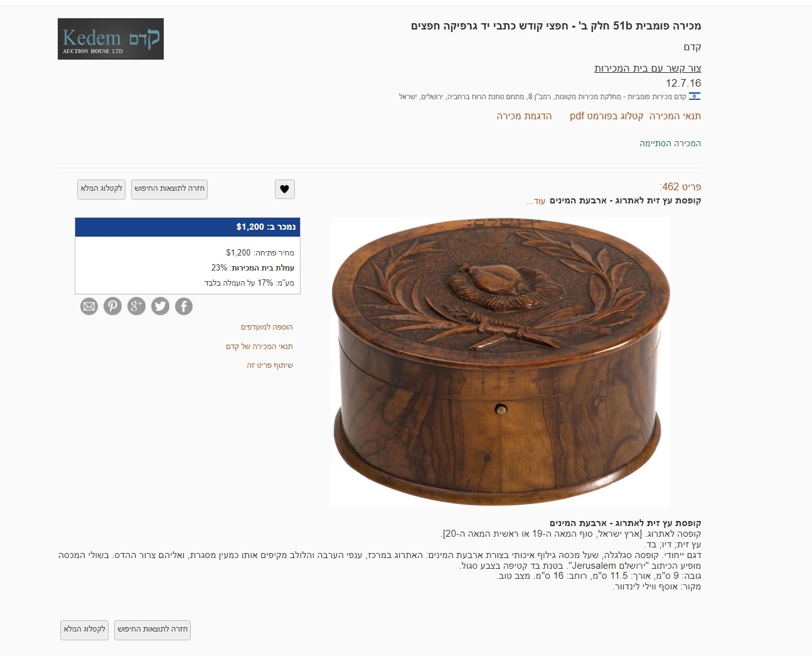The height and width of the screenshot is (656, 812).
Task: Click top חזרה לתוצאות החיפוש button
Action: pos(169,189)
